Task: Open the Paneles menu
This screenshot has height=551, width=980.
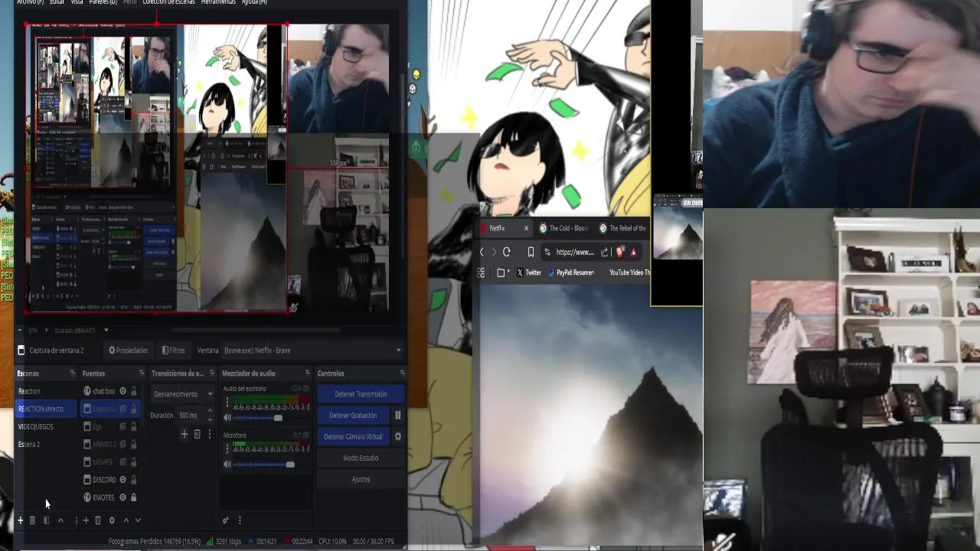Action: point(103,2)
